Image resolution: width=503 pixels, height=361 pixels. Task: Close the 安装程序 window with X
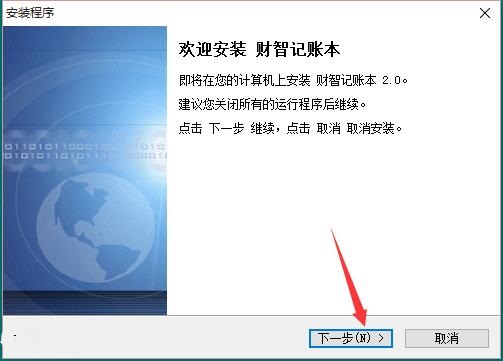pyautogui.click(x=485, y=13)
